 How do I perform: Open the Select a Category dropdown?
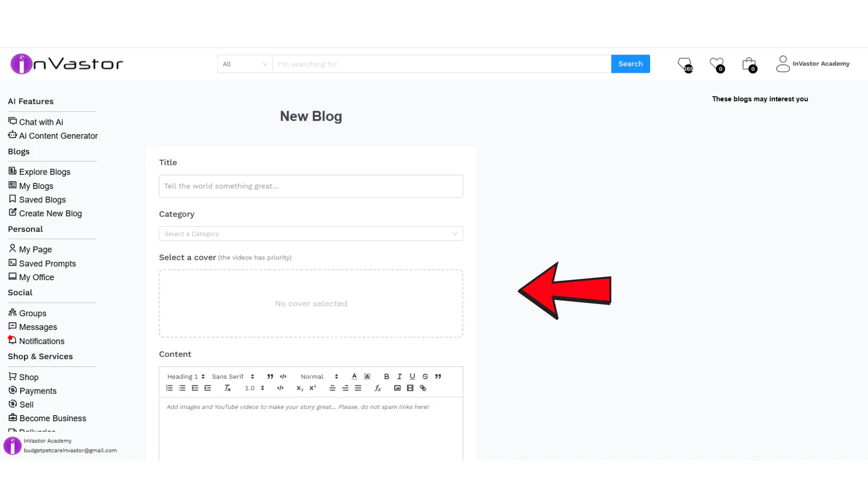(x=311, y=234)
